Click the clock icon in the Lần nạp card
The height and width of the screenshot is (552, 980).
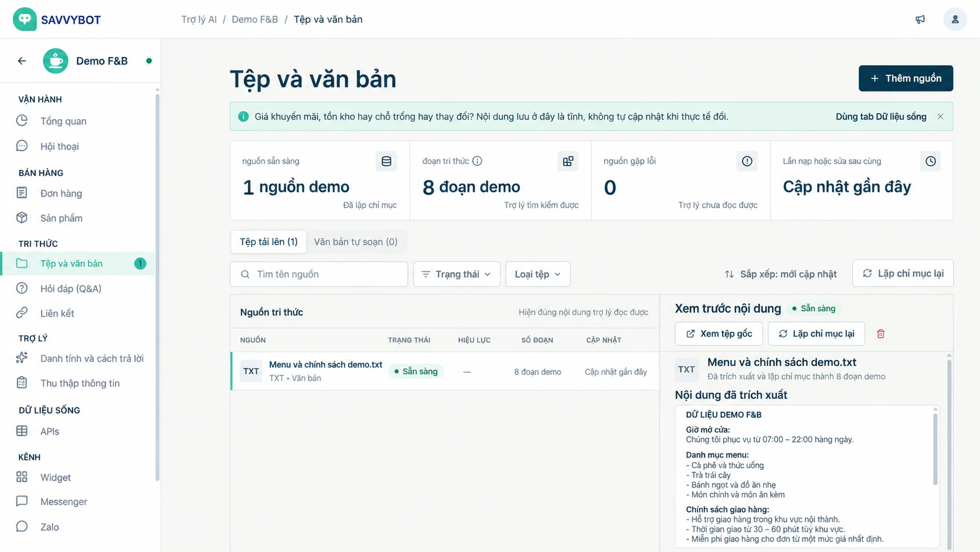(x=931, y=161)
